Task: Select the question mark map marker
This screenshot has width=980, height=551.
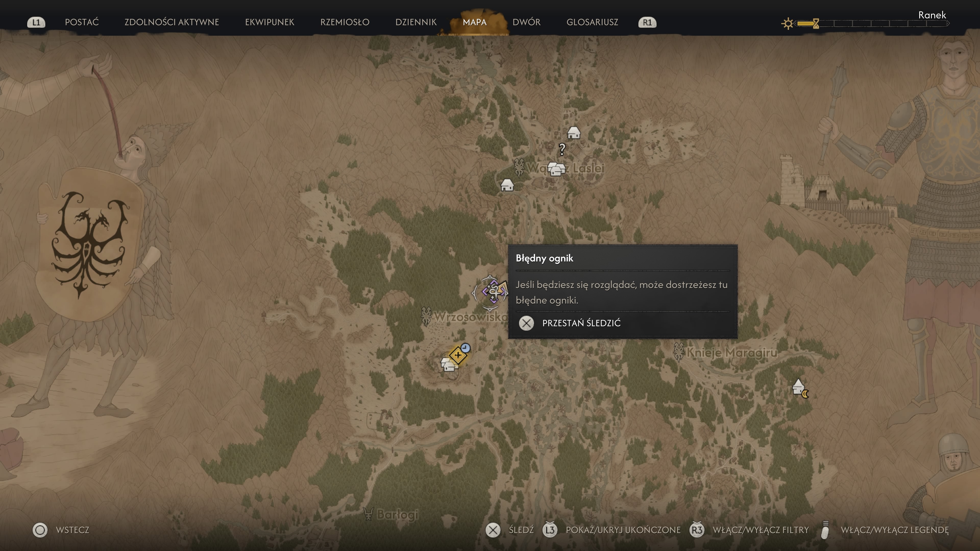Action: pyautogui.click(x=562, y=149)
